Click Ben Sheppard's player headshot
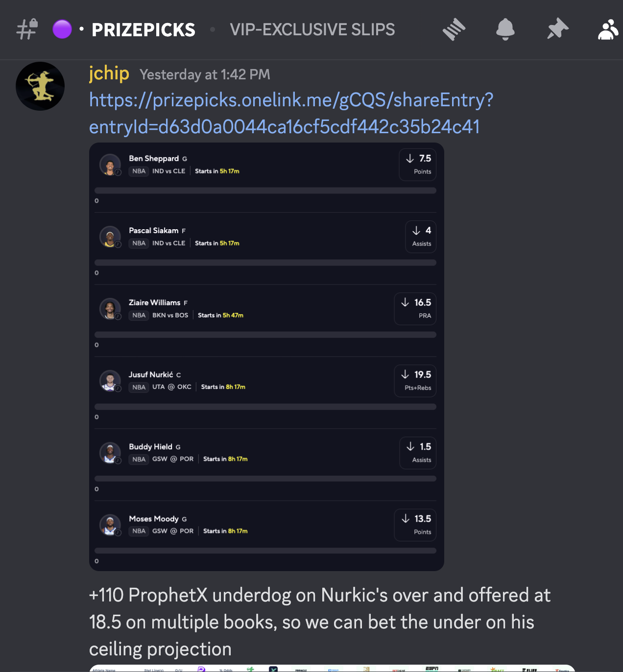Viewport: 623px width, 672px height. (x=110, y=165)
